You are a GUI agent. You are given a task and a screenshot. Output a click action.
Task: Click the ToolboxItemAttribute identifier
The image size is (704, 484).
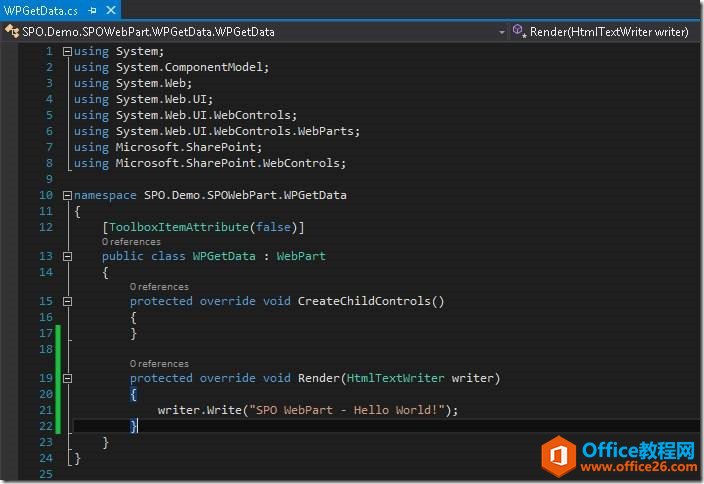(x=179, y=227)
